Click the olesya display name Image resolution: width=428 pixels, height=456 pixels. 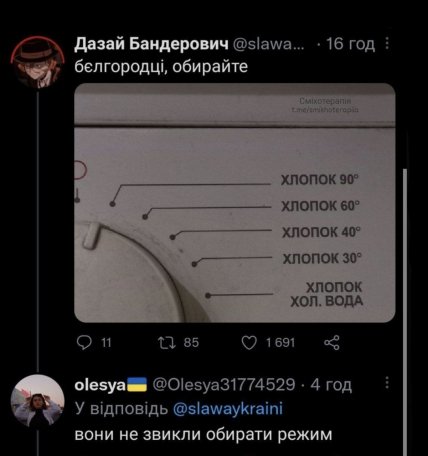(100, 385)
